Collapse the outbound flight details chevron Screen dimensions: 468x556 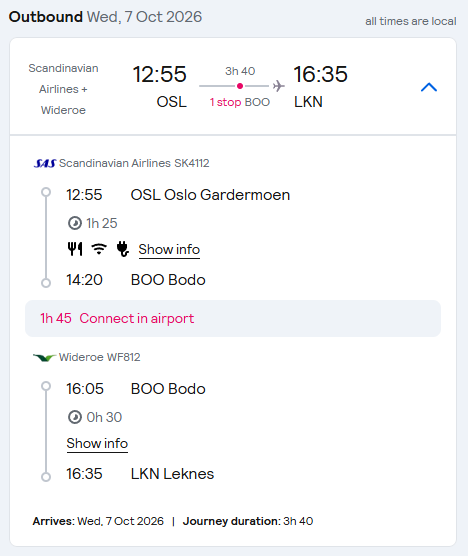click(429, 87)
